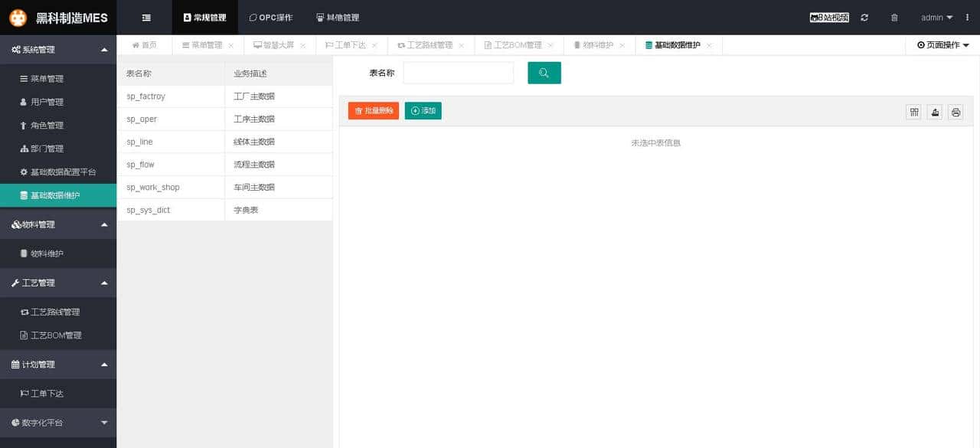Open the B站视频 video link icon

coord(827,17)
